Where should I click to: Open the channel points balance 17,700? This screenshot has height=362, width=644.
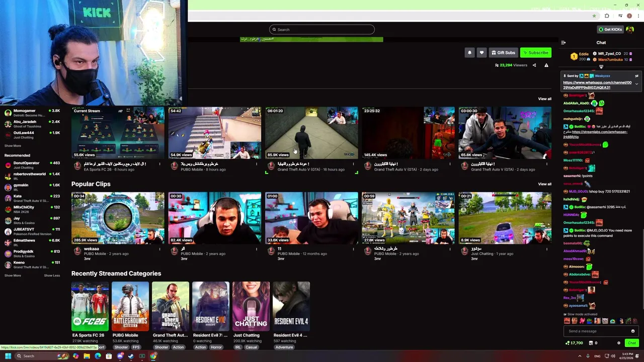coord(574,343)
